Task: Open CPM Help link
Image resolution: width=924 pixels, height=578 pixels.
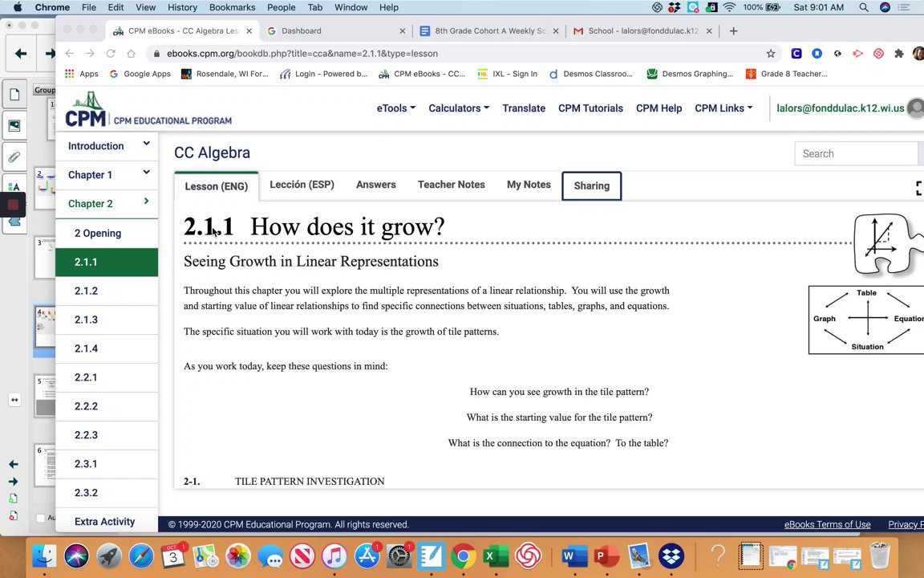Action: [x=659, y=108]
